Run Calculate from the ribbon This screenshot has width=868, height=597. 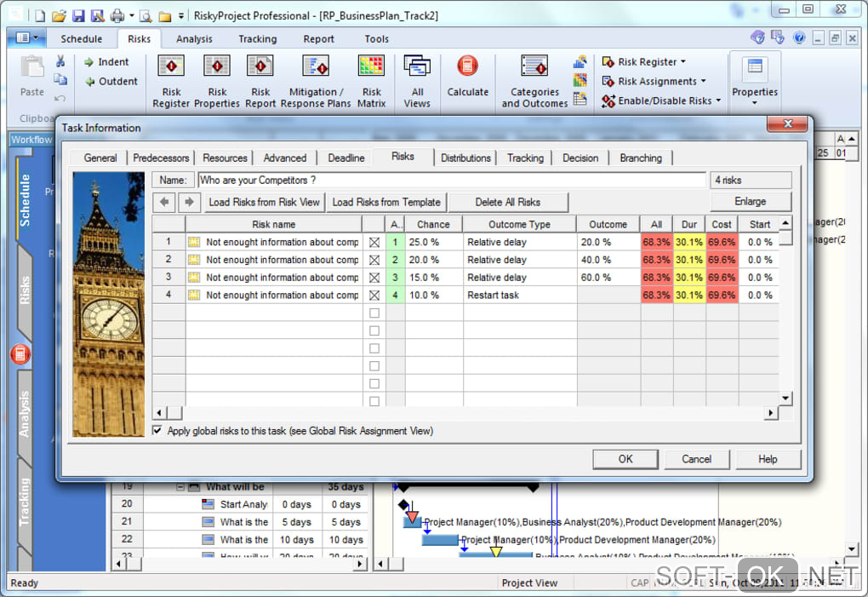click(468, 77)
